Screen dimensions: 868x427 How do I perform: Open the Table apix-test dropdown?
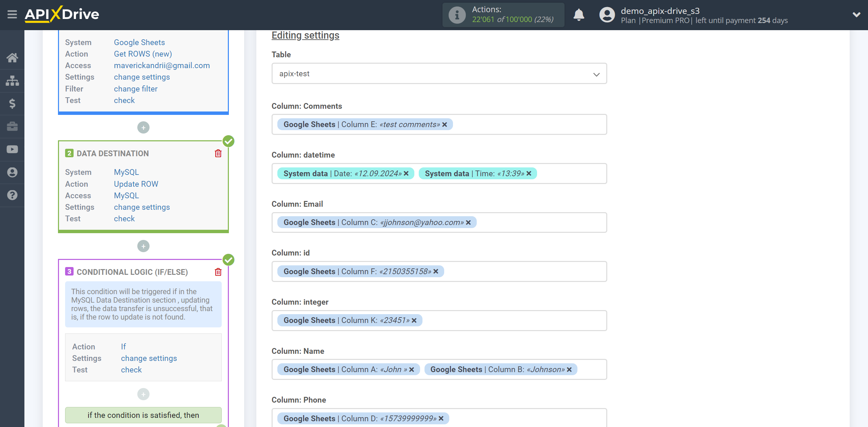point(439,74)
